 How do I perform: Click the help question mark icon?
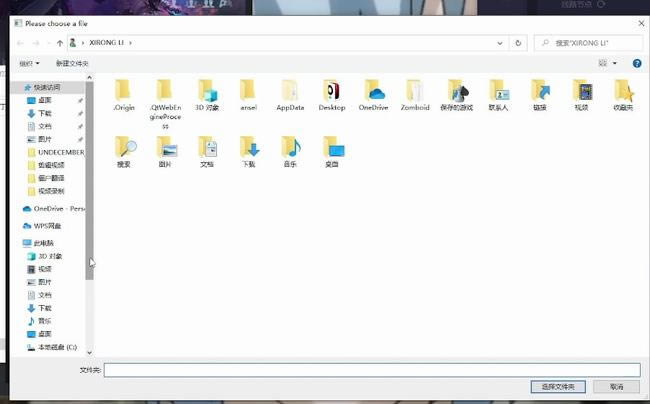click(636, 63)
